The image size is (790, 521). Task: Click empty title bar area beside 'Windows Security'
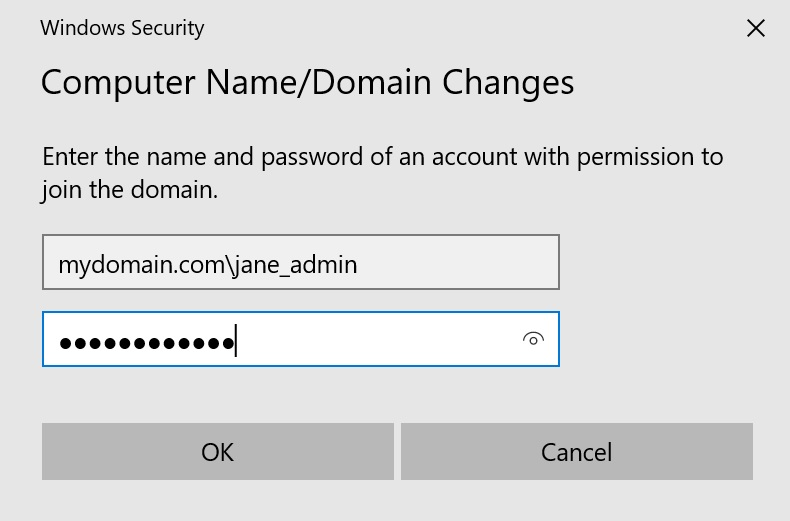450,28
